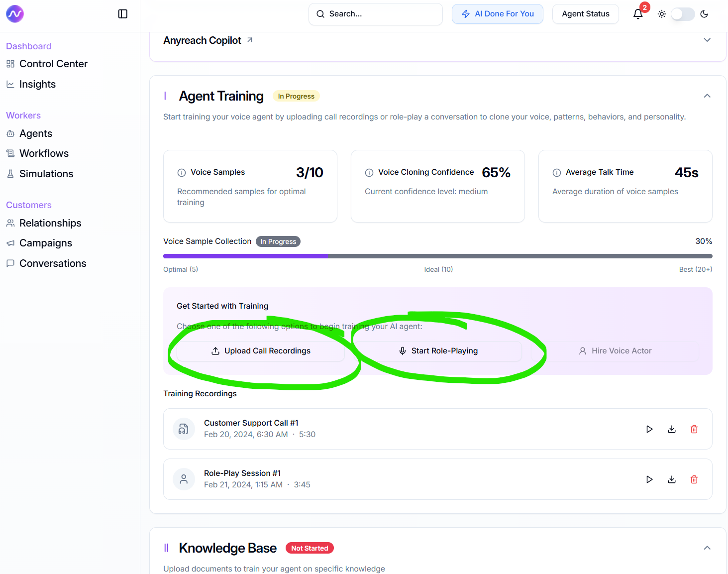Open Workflows in sidebar

37,153
